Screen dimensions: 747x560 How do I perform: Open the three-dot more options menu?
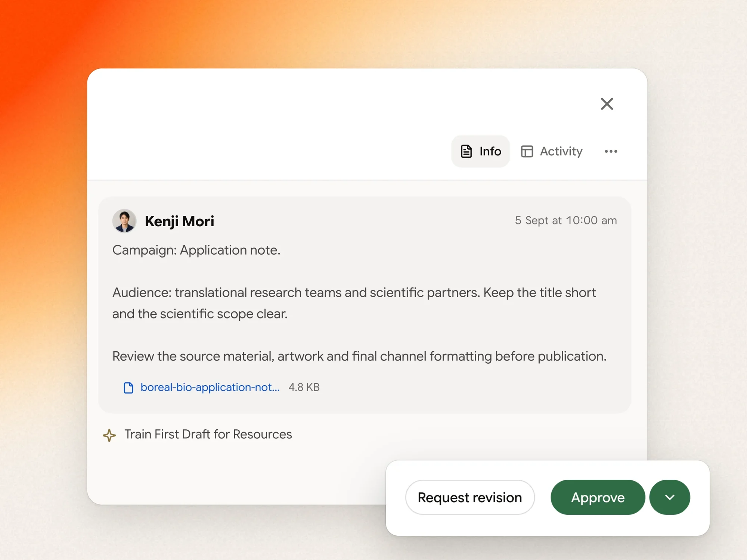pyautogui.click(x=611, y=151)
